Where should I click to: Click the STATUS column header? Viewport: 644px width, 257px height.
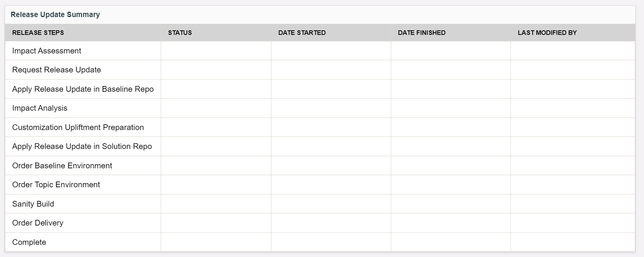[x=180, y=33]
